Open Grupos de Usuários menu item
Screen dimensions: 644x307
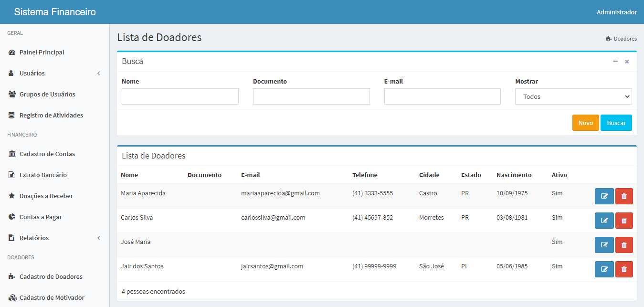point(47,95)
